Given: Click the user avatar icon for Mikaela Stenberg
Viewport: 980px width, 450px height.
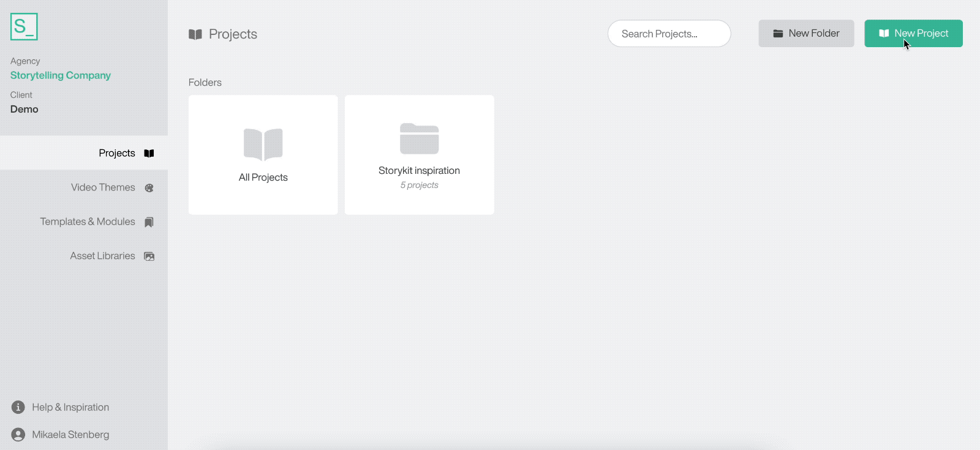Looking at the screenshot, I should click(18, 435).
